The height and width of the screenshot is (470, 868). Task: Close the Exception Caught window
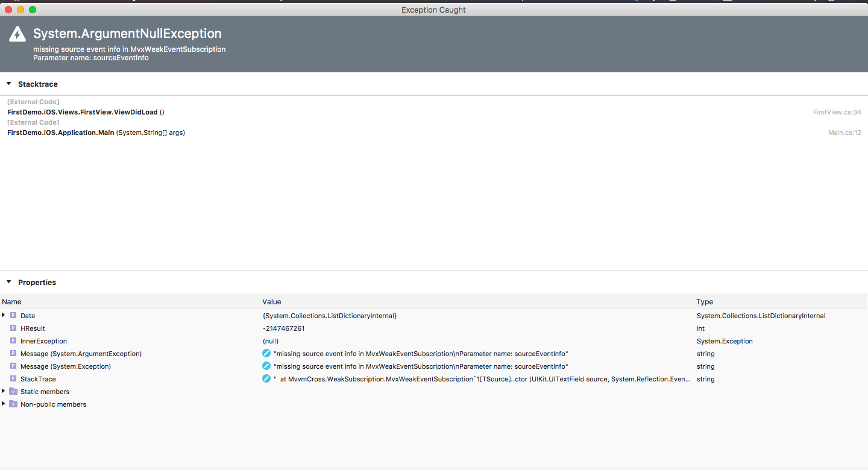[8, 10]
